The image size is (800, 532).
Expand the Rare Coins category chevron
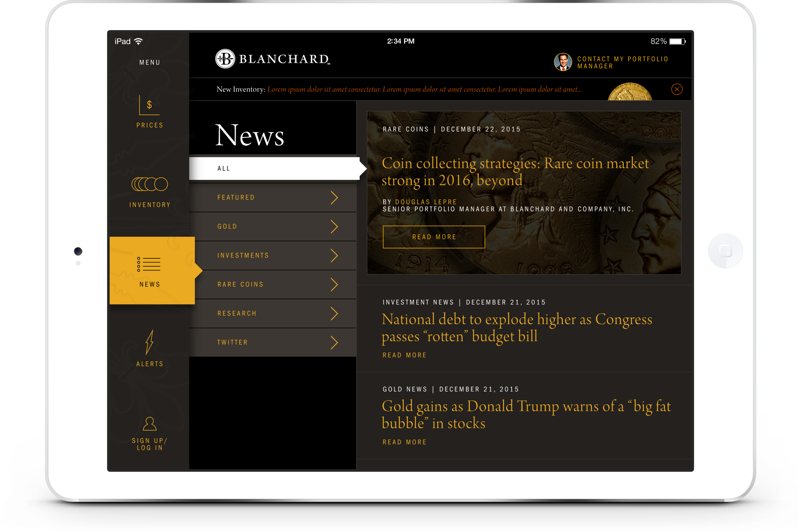[334, 285]
